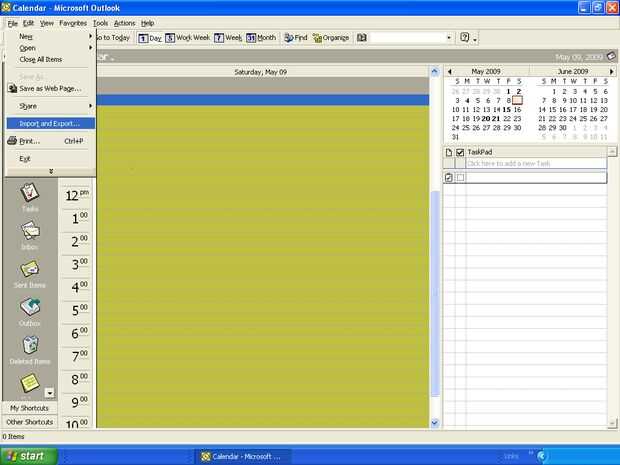Click the June 2009 month title
This screenshot has height=465, width=620.
pyautogui.click(x=573, y=72)
